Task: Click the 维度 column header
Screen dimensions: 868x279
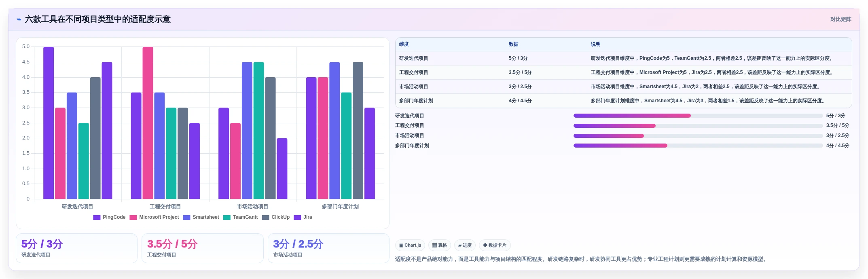Action: 404,44
